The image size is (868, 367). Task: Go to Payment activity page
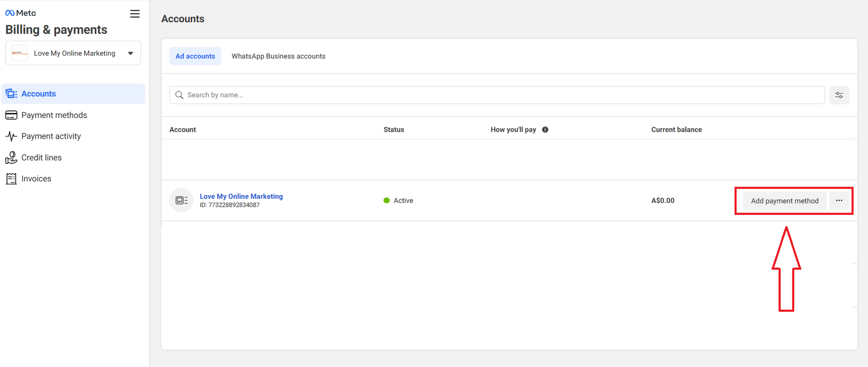click(51, 136)
